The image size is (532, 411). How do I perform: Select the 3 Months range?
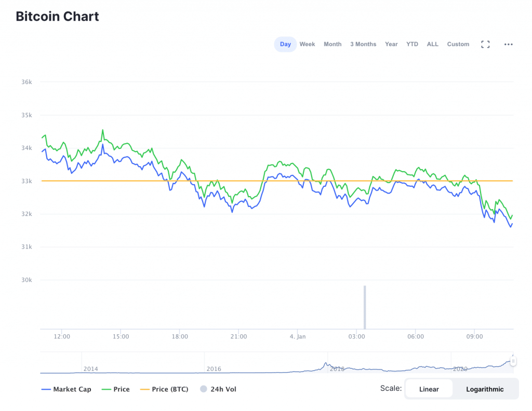click(363, 44)
